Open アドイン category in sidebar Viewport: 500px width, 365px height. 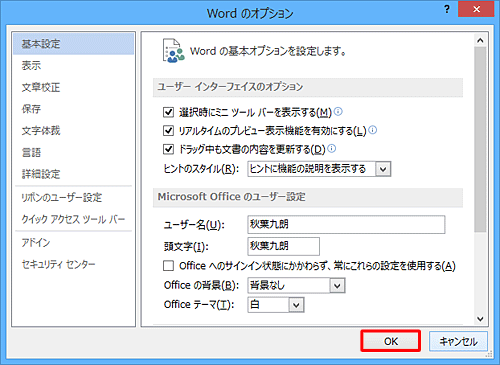[x=74, y=243]
